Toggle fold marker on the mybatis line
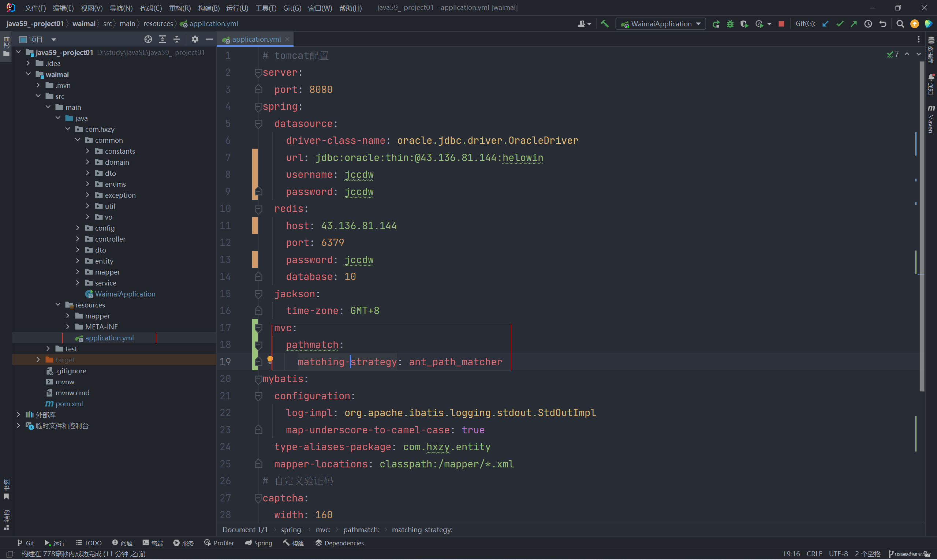The image size is (937, 560). (x=258, y=379)
